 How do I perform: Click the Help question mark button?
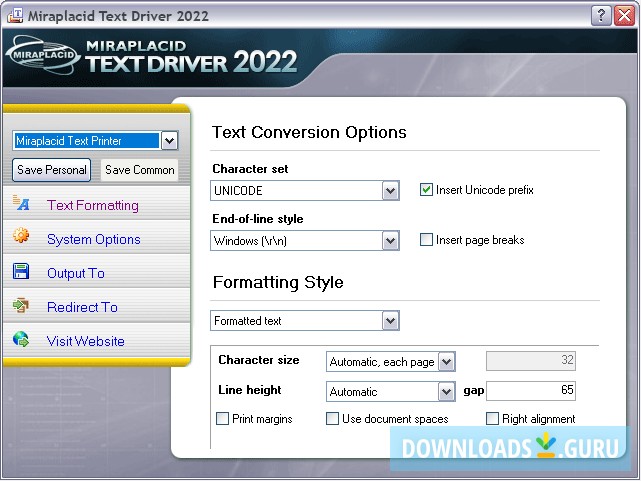pos(601,16)
